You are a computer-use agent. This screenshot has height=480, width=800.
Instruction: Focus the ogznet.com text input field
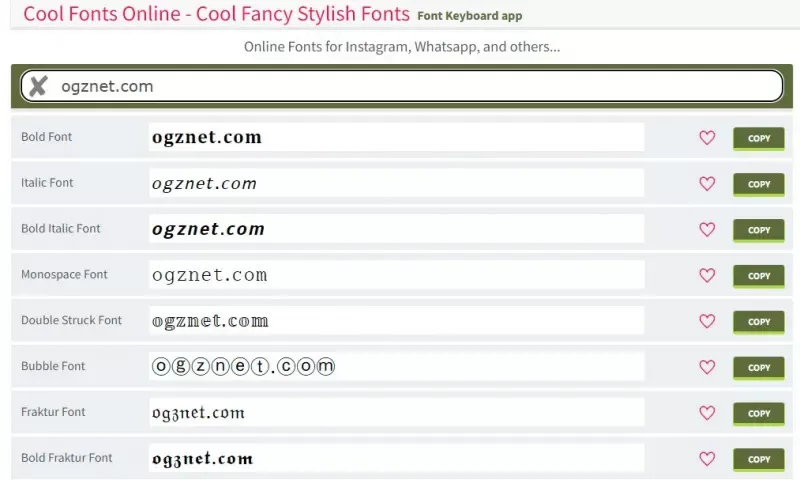[x=402, y=86]
